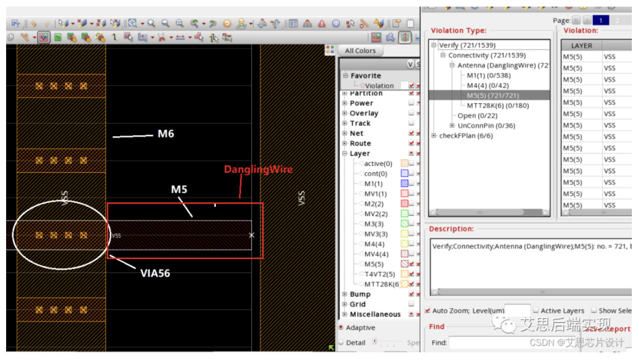
Task: Click the LAYER column header
Action: tap(581, 45)
